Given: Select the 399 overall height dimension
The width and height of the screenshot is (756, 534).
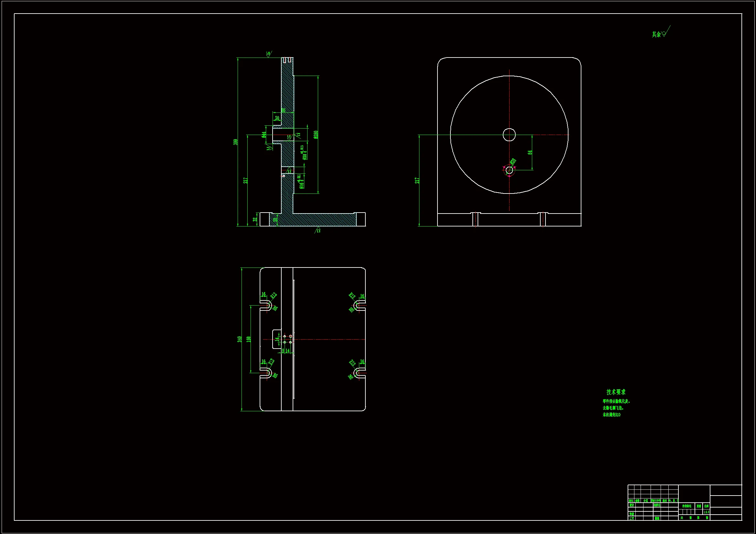Looking at the screenshot, I should click(235, 142).
